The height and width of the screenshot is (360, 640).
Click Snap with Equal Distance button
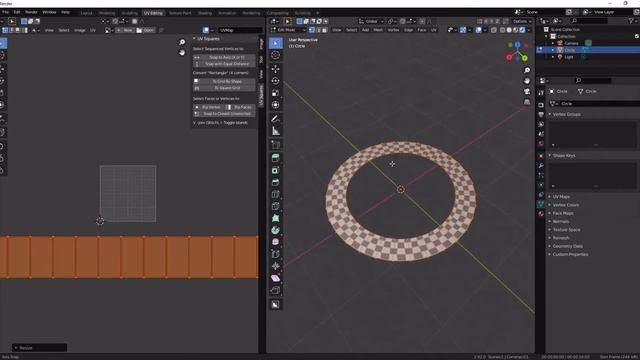point(224,64)
